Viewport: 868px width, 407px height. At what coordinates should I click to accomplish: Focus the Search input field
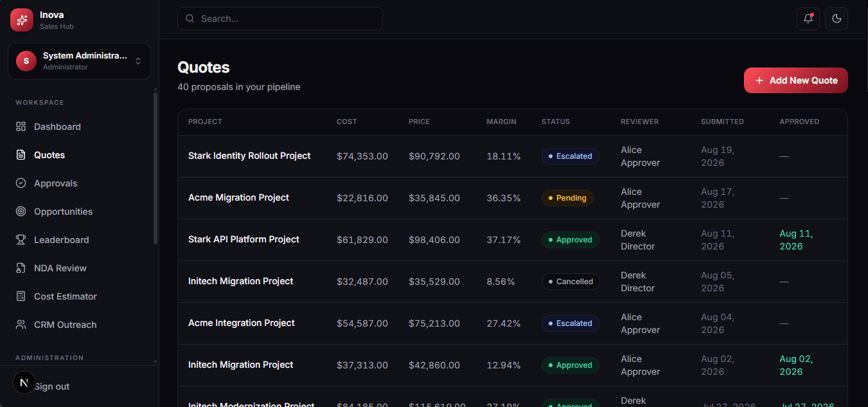280,19
